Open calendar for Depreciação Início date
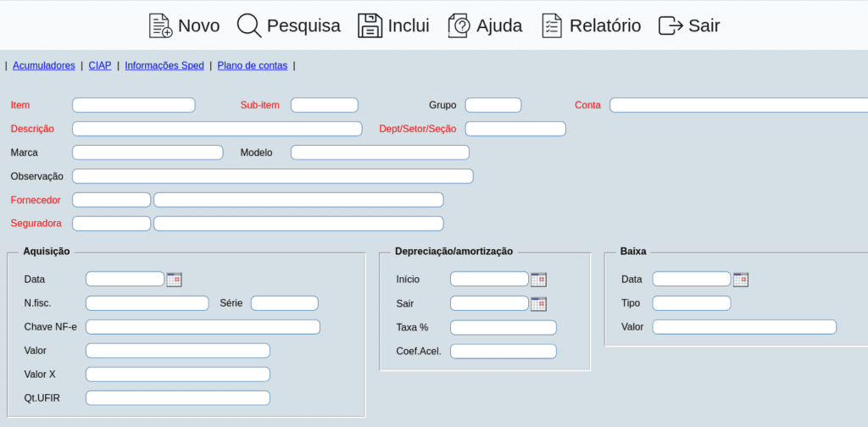This screenshot has width=868, height=427. tap(538, 280)
